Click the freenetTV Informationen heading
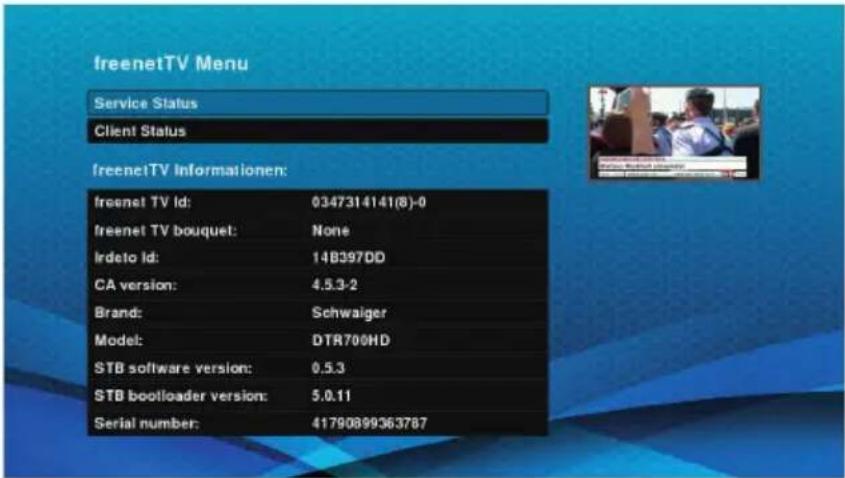 tap(190, 171)
